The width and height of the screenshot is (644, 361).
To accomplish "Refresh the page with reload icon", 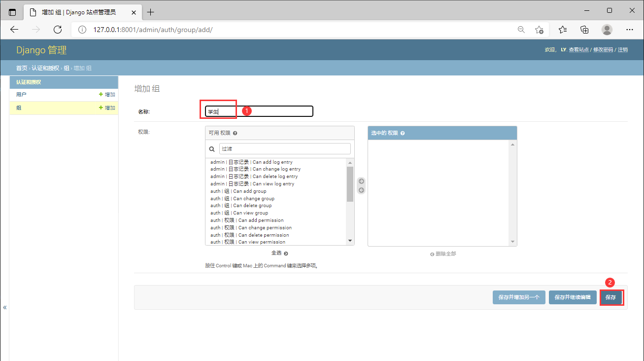I will [x=58, y=30].
